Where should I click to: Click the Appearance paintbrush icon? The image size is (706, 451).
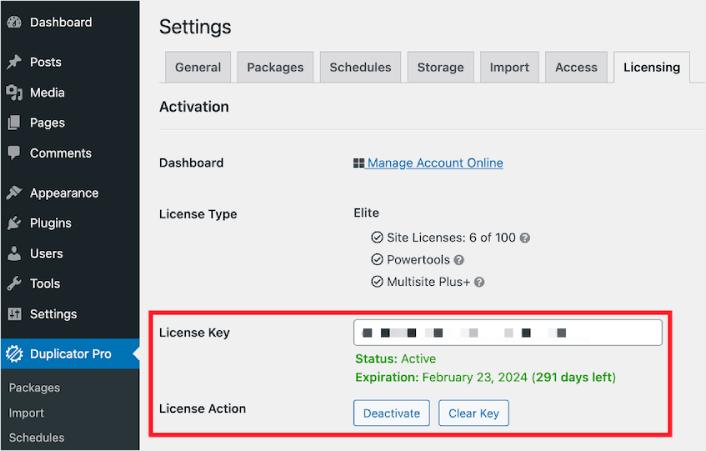coord(14,193)
